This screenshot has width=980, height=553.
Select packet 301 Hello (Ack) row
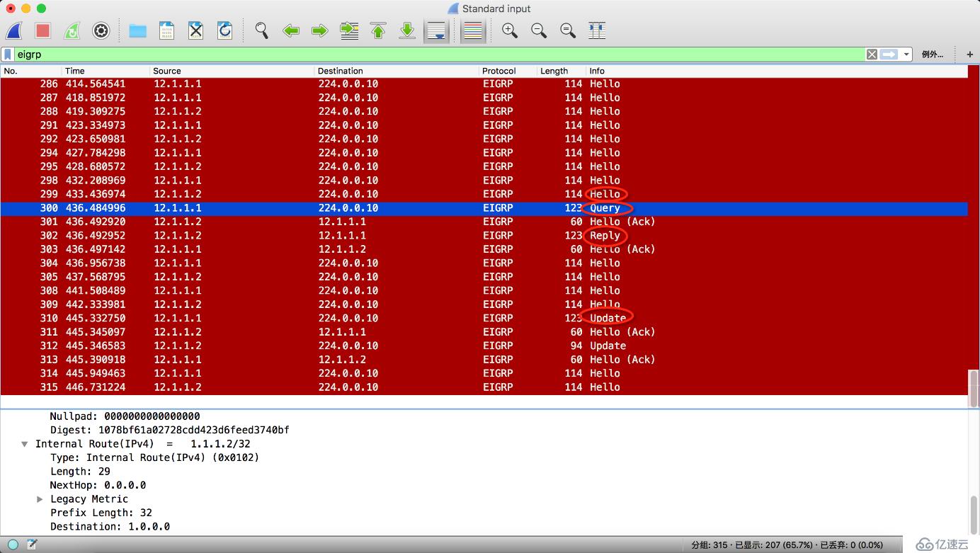tap(484, 222)
